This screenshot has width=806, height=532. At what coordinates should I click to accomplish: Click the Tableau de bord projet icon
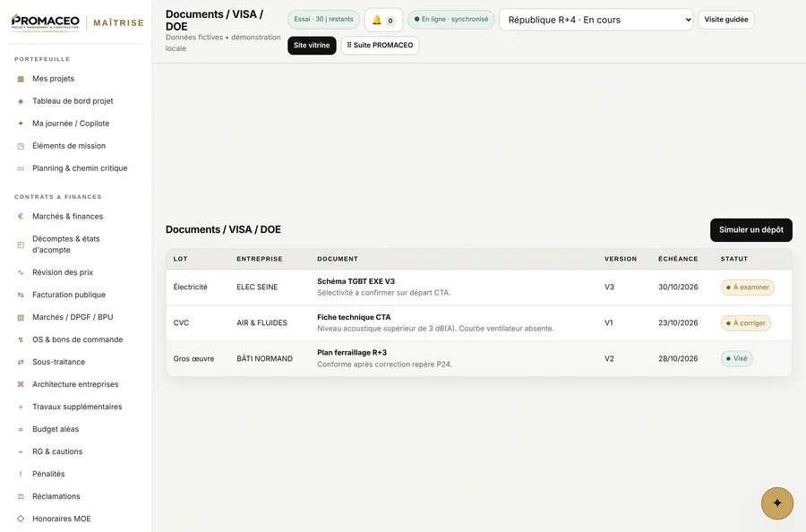pyautogui.click(x=21, y=101)
